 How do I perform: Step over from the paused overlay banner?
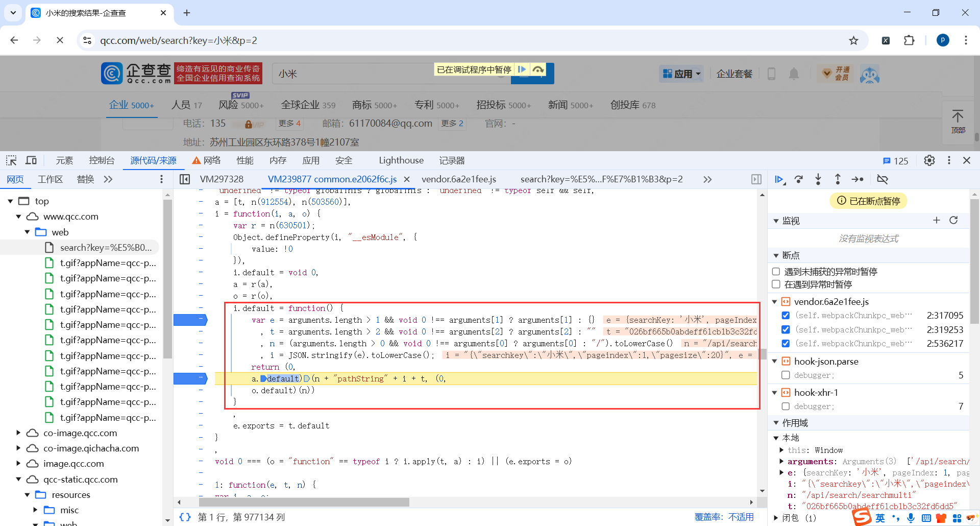tap(538, 69)
